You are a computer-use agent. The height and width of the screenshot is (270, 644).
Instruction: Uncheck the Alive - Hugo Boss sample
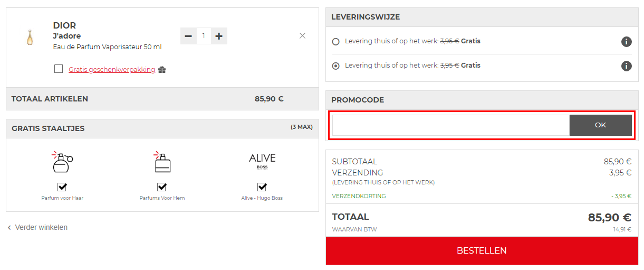click(x=262, y=187)
